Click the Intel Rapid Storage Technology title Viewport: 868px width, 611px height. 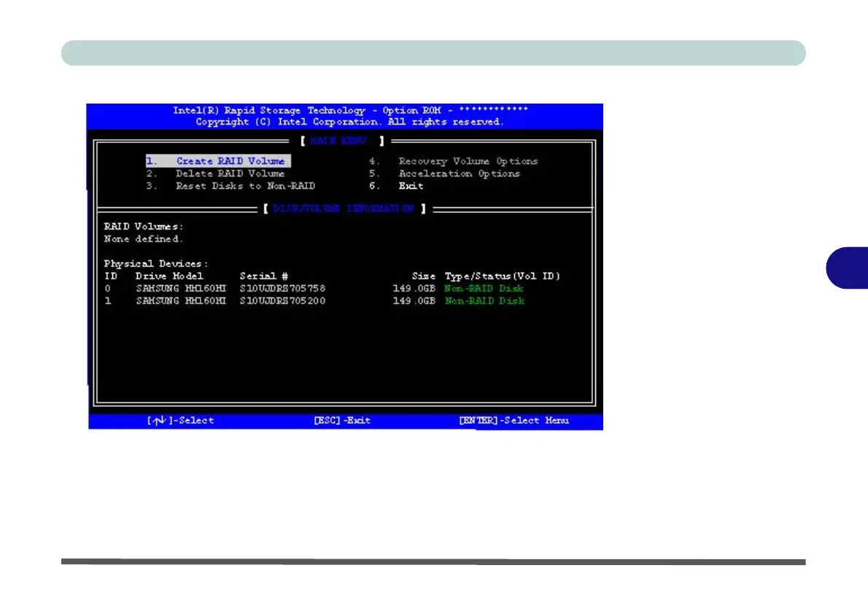[x=350, y=110]
